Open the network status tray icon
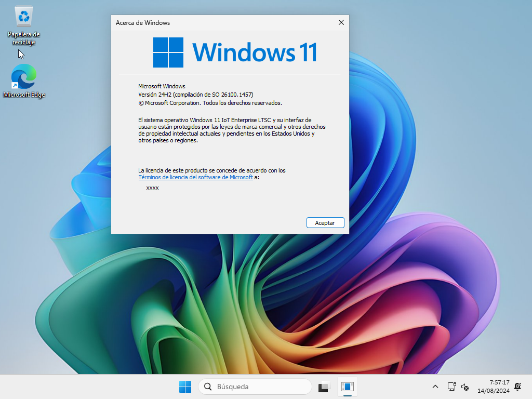Viewport: 532px width, 399px height. click(x=451, y=387)
